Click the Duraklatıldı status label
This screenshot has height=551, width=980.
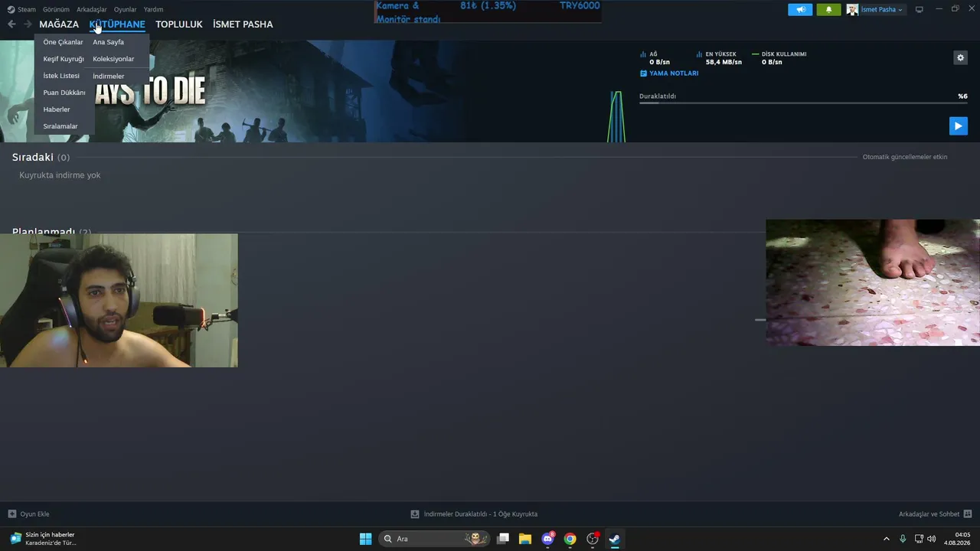click(x=658, y=96)
